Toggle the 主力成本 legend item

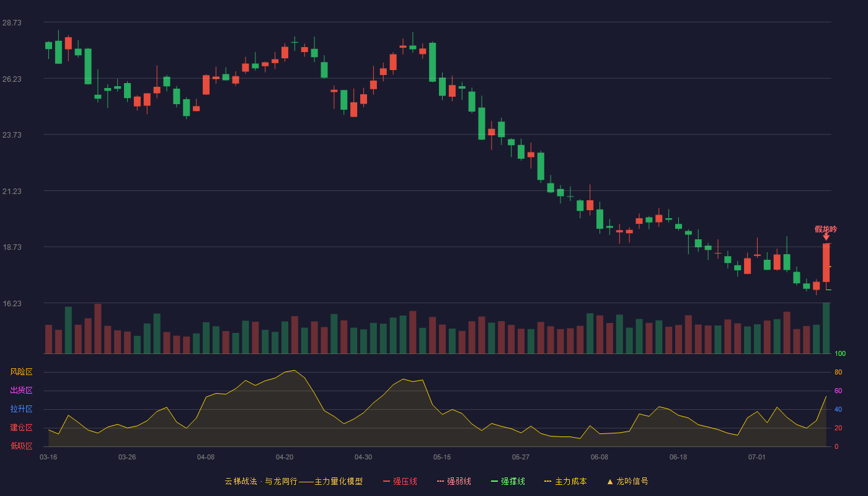click(565, 481)
